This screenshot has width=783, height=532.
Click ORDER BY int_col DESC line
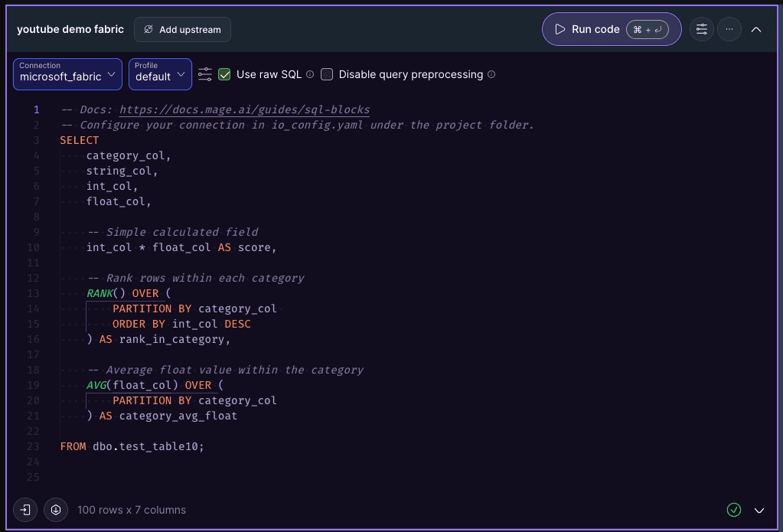(181, 324)
